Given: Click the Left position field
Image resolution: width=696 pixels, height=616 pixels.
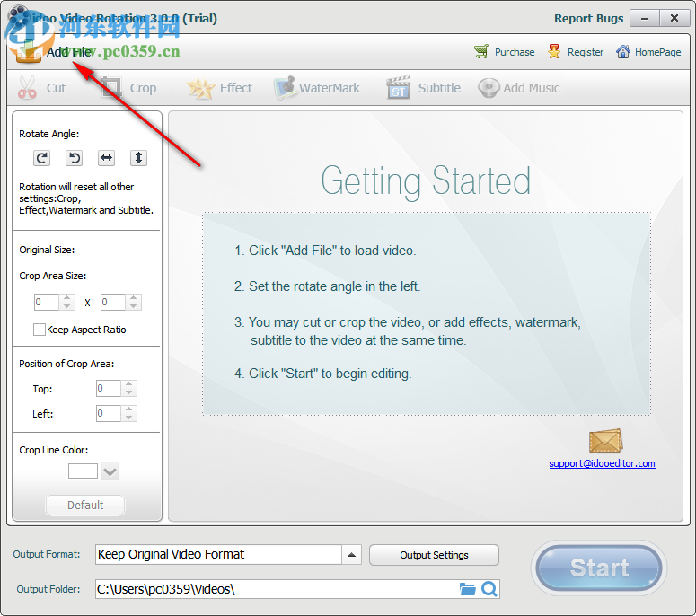Looking at the screenshot, I should tap(109, 413).
